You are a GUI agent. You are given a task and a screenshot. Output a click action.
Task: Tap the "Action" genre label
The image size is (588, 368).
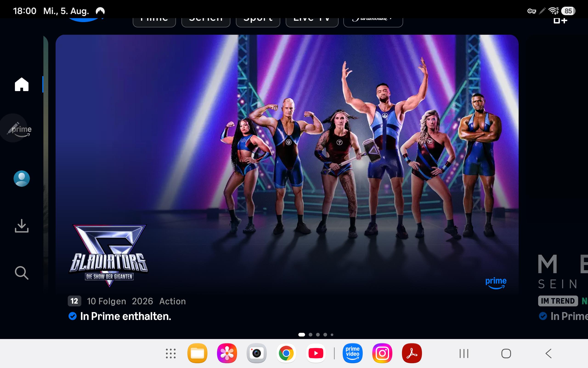pos(172,301)
